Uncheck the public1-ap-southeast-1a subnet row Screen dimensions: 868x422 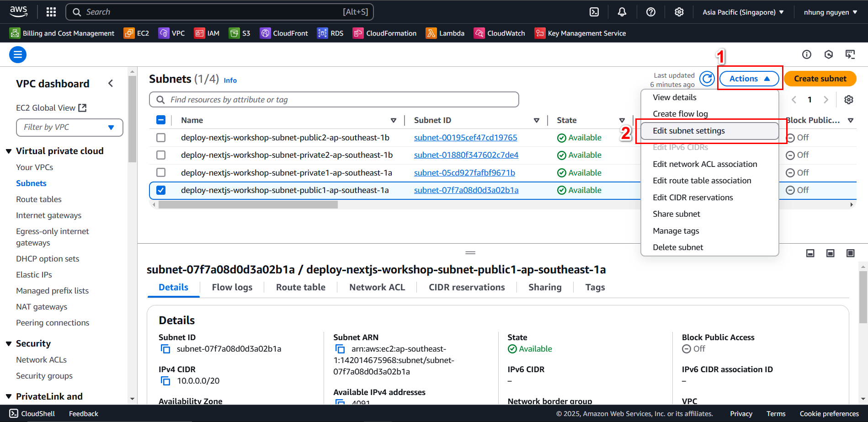161,190
